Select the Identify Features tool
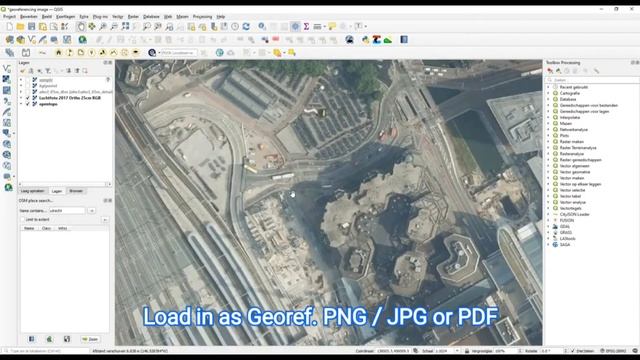 (262, 27)
